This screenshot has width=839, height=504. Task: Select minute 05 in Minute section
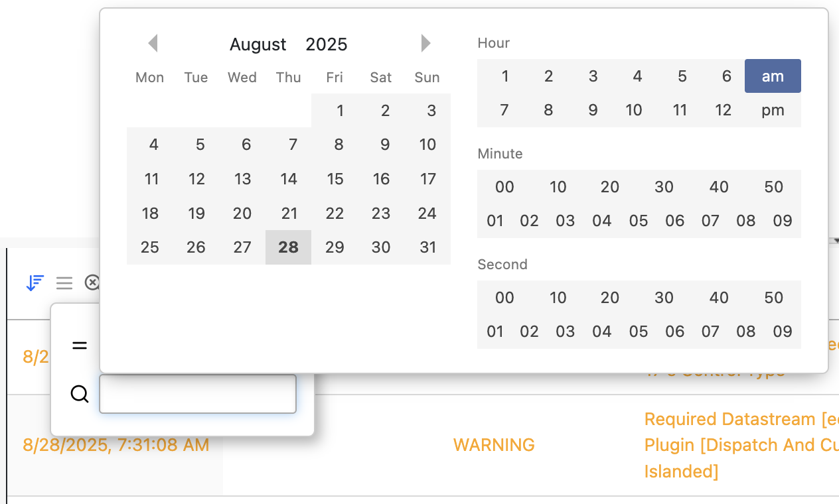click(638, 221)
